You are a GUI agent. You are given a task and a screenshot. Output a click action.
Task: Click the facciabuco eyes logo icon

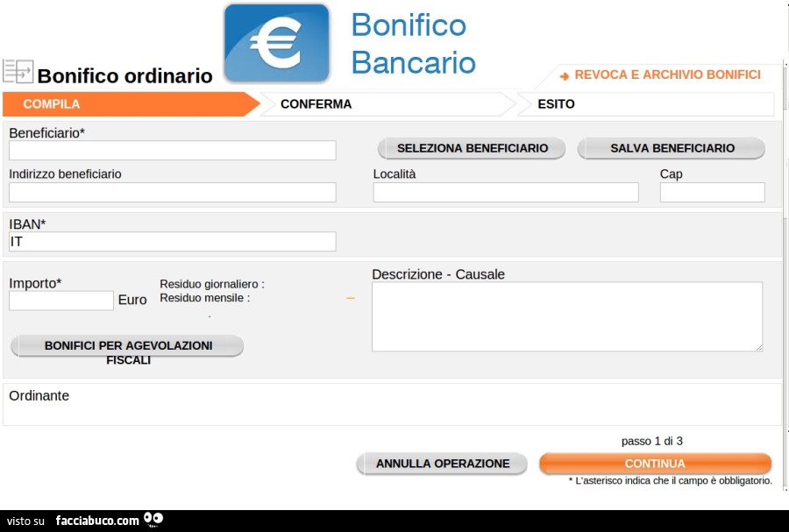click(x=153, y=519)
